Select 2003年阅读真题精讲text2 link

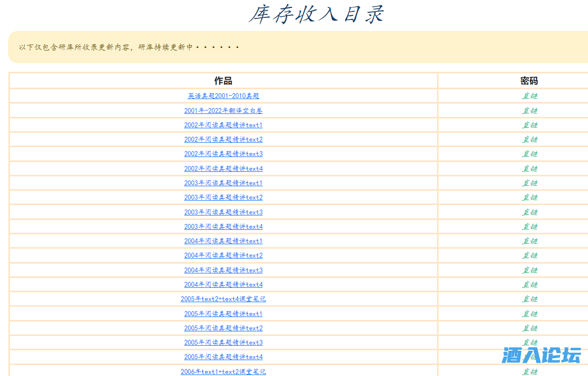(x=223, y=198)
